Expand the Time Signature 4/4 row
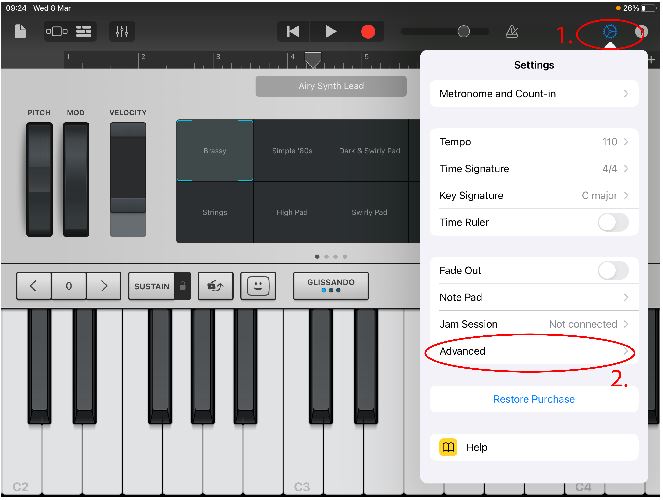This screenshot has width=663, height=500. [x=533, y=169]
